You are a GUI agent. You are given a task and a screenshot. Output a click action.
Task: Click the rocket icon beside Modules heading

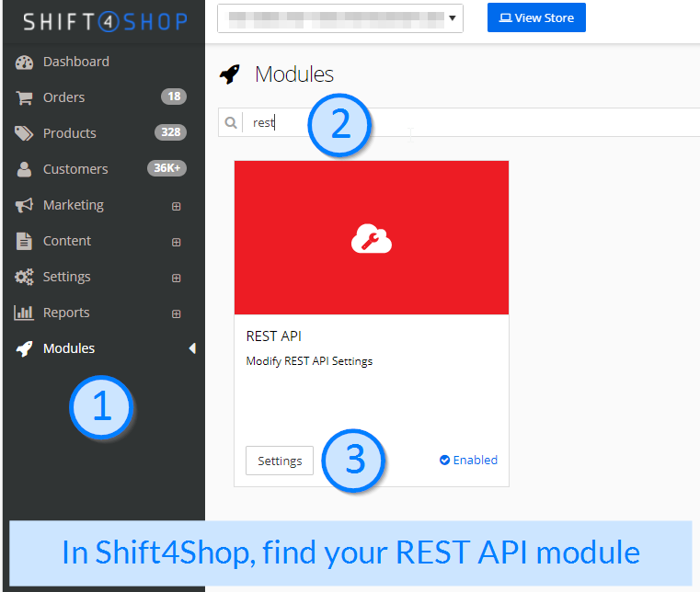tap(230, 74)
